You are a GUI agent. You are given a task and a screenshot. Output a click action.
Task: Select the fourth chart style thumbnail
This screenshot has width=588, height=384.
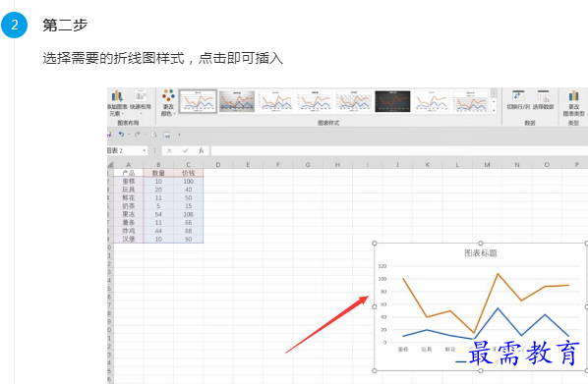tap(315, 101)
